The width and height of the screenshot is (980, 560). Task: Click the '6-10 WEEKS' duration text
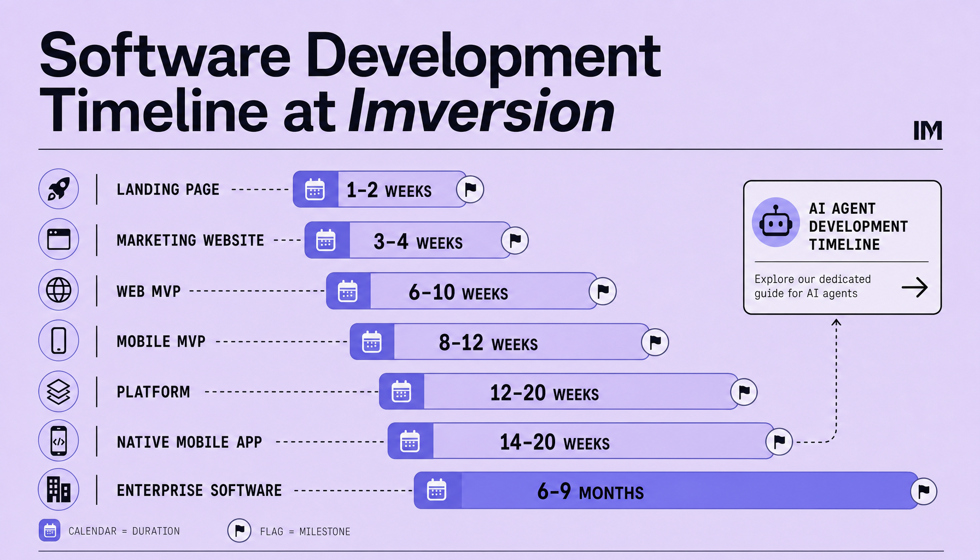coord(458,292)
